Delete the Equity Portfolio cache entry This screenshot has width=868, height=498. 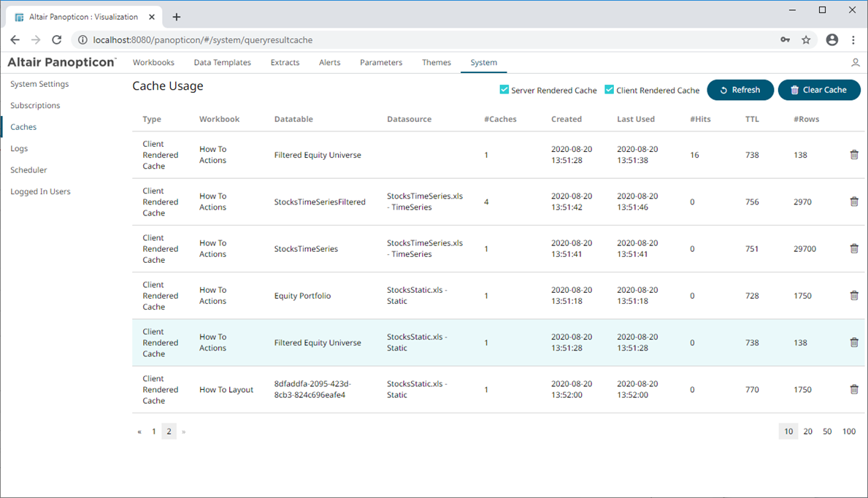coord(853,296)
